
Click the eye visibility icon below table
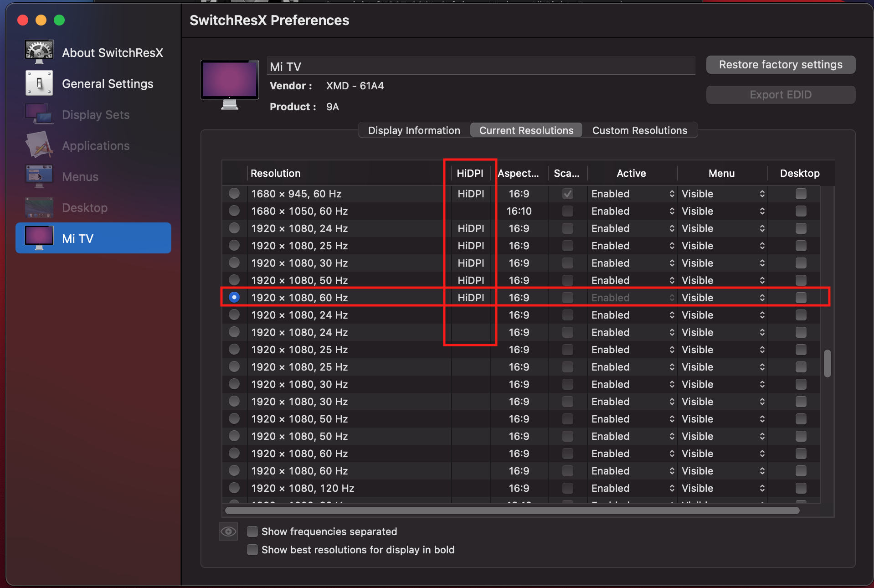[228, 531]
